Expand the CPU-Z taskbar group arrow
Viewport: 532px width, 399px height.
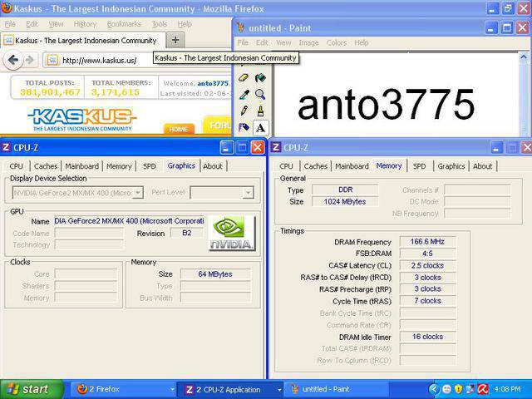tap(279, 390)
